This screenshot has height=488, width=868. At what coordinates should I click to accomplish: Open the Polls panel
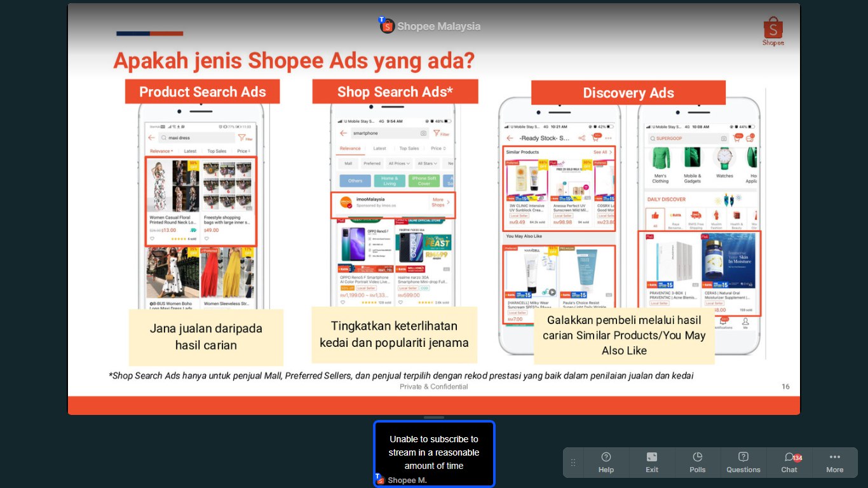tap(698, 463)
